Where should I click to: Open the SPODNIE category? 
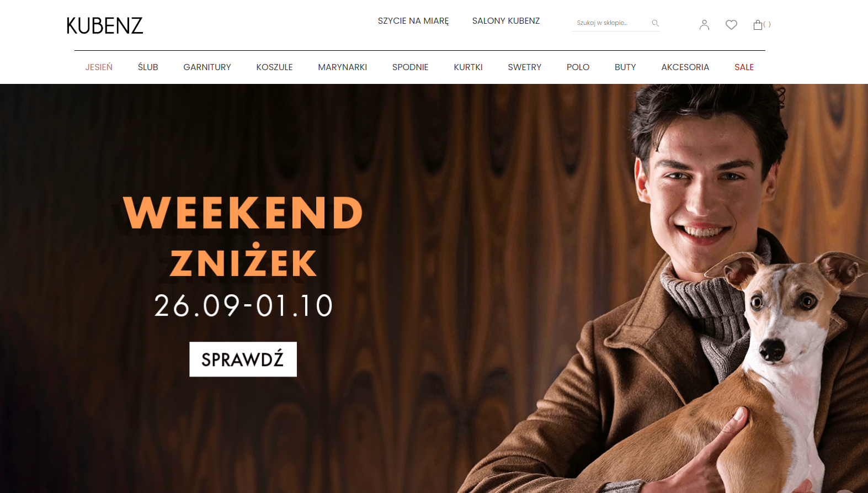tap(410, 67)
